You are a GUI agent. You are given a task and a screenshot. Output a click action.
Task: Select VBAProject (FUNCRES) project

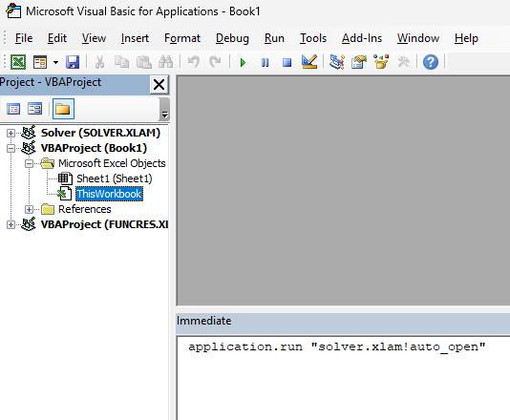104,224
